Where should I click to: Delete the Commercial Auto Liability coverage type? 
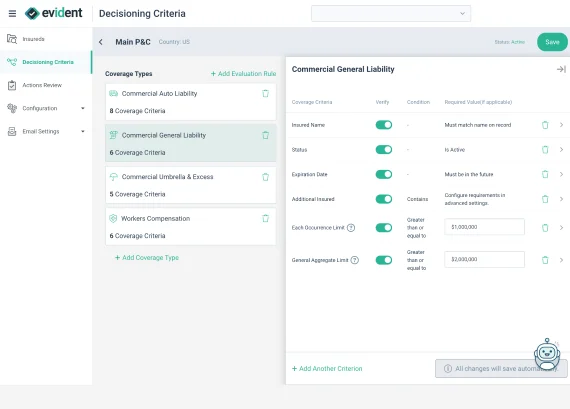tap(266, 93)
